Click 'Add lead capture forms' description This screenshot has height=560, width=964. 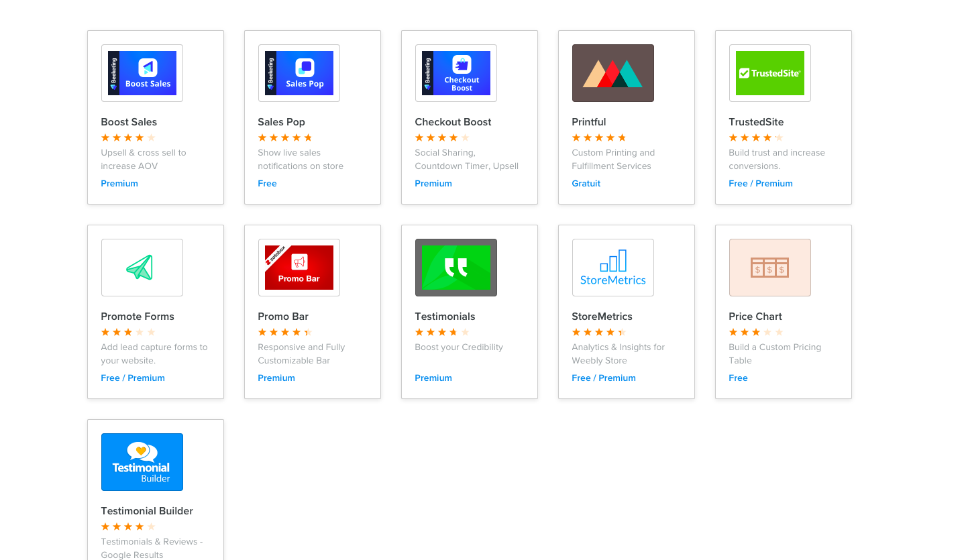tap(154, 354)
